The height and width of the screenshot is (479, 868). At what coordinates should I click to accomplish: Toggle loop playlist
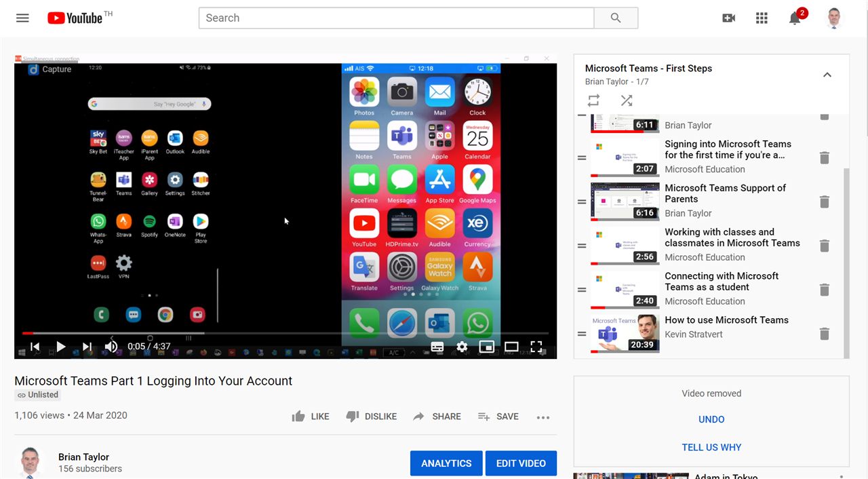tap(593, 100)
